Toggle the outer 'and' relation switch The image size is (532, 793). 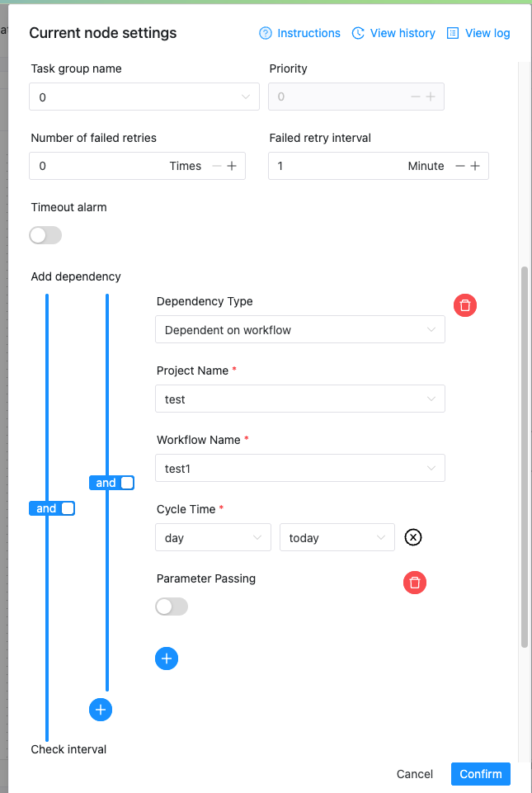52,508
